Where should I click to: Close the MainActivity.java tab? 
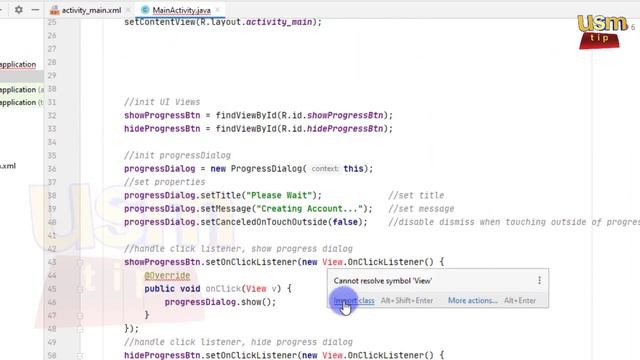[x=218, y=10]
